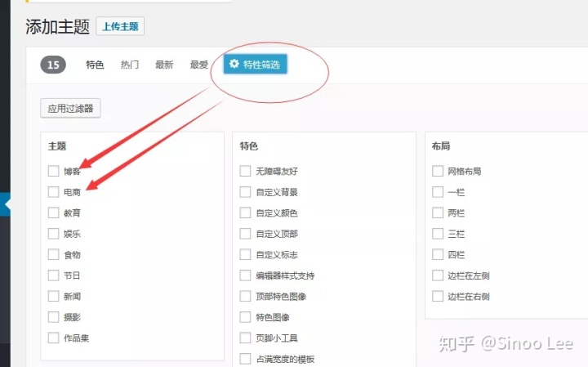The height and width of the screenshot is (367, 588).
Task: Select the 边栏在右侧 right sidebar checkbox
Action: [438, 296]
